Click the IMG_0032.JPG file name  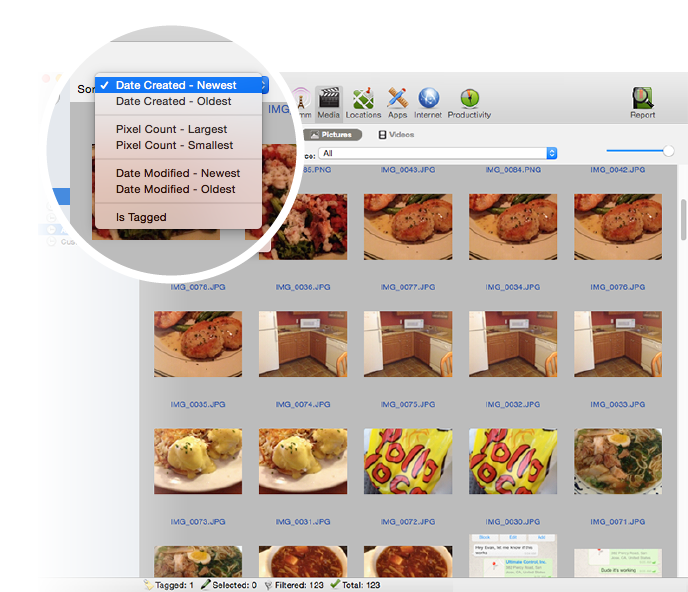pyautogui.click(x=513, y=404)
